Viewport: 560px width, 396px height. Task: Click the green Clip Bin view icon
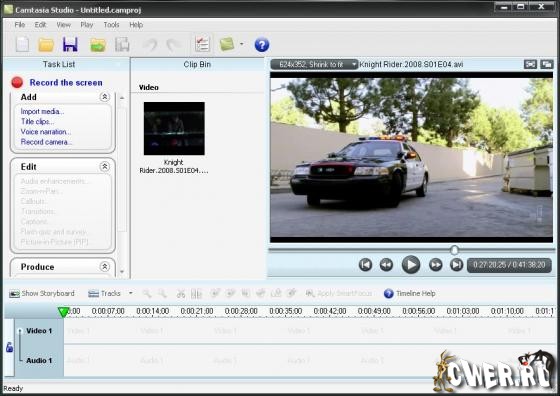pyautogui.click(x=227, y=44)
